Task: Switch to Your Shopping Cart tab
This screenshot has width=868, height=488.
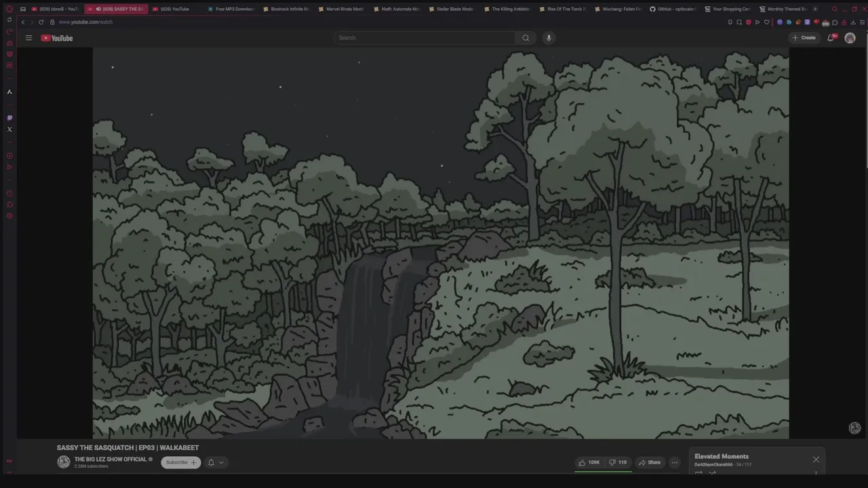Action: click(x=728, y=9)
